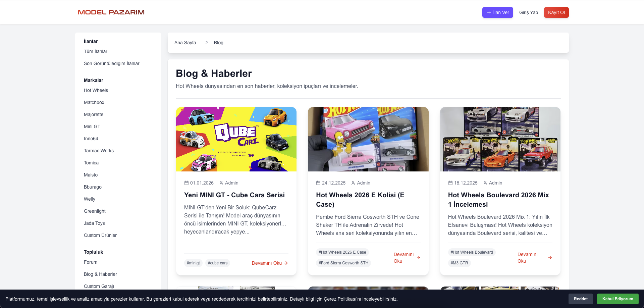
Task: Open the QubeCarz blog thumbnail image
Action: [x=236, y=139]
